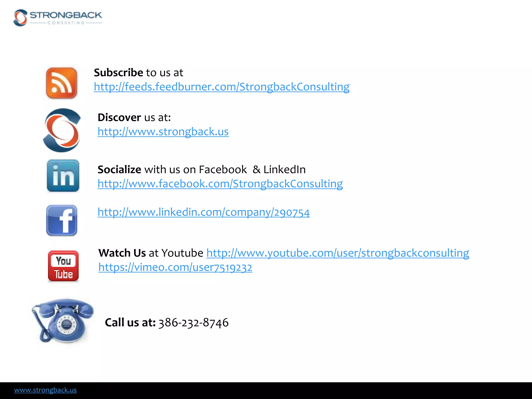Click the blue telephone image

(x=62, y=321)
